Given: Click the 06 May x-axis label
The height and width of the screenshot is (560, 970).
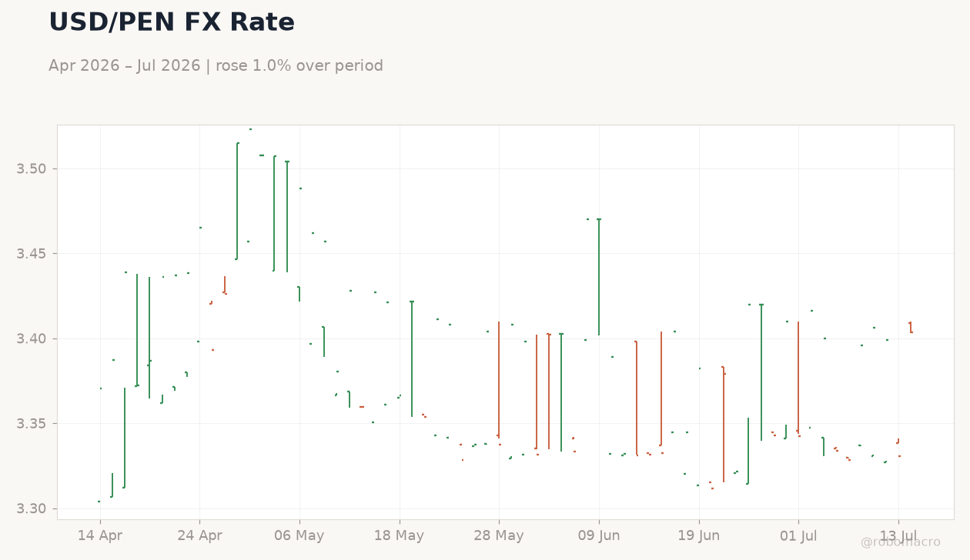Looking at the screenshot, I should tap(299, 535).
